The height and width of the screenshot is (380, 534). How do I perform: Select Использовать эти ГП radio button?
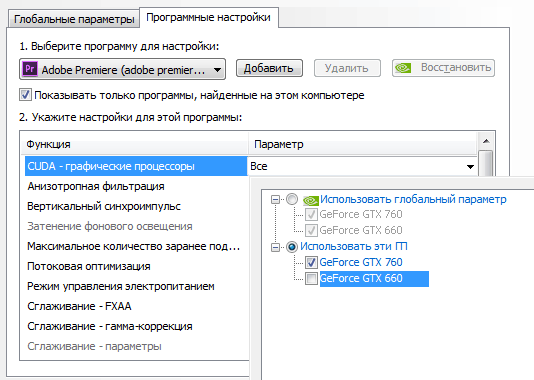coord(292,247)
